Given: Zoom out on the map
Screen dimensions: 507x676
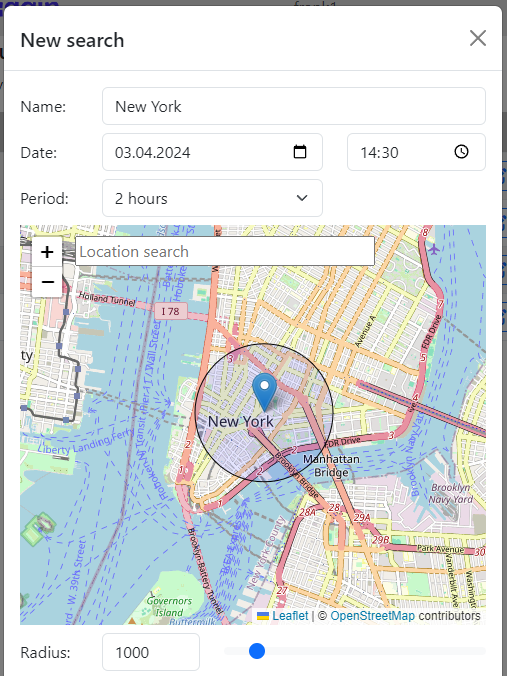Looking at the screenshot, I should [47, 282].
